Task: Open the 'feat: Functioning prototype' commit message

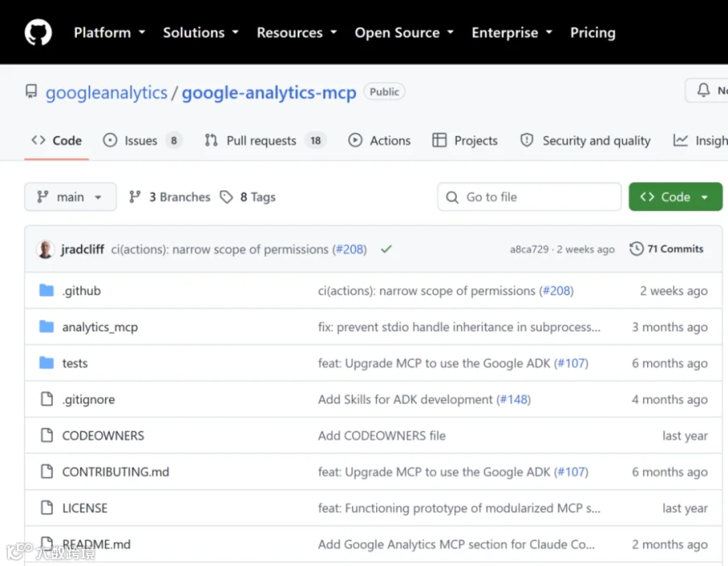Action: 459,508
